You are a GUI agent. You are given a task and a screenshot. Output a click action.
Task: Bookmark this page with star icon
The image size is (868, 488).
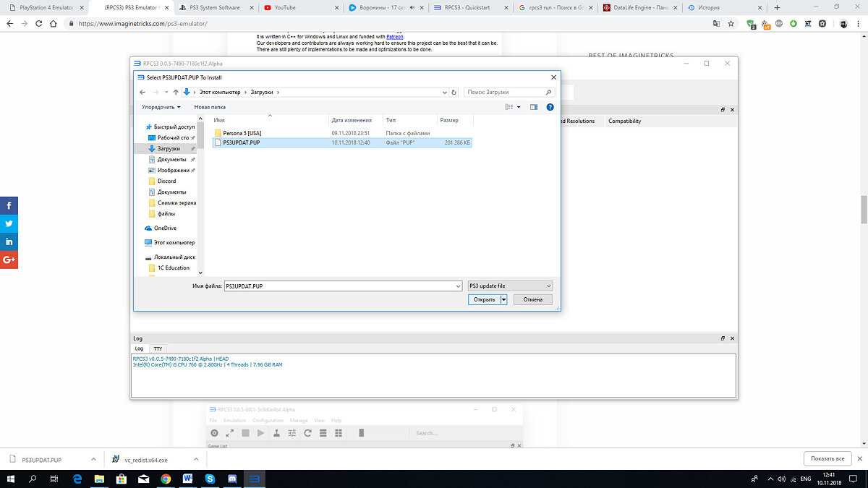[x=731, y=23]
